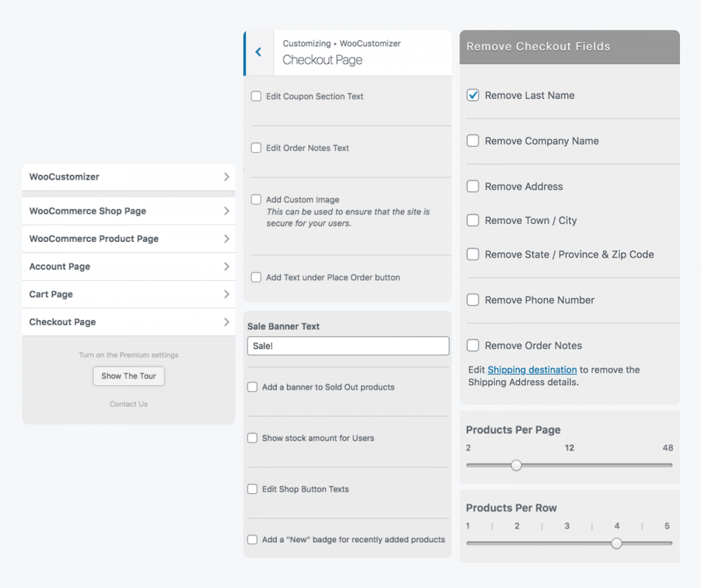Click the Remove Checkout Fields header
Image resolution: width=701 pixels, height=588 pixels.
pos(570,47)
